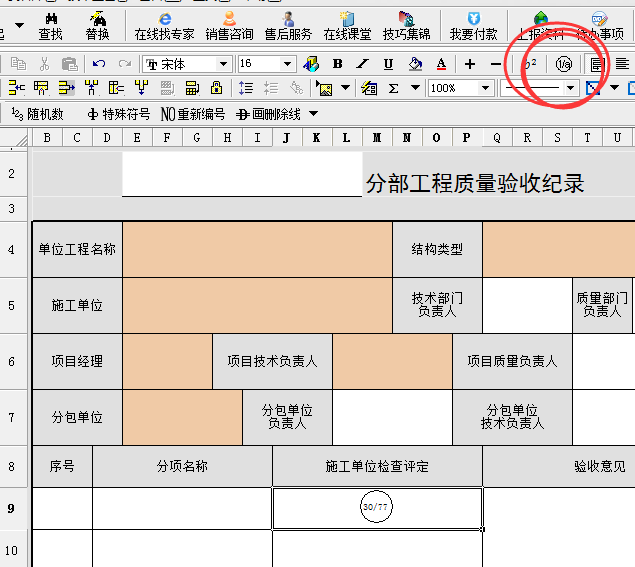Screen dimensions: 635x567
Task: Click the Sum (Σ) icon
Action: point(393,88)
